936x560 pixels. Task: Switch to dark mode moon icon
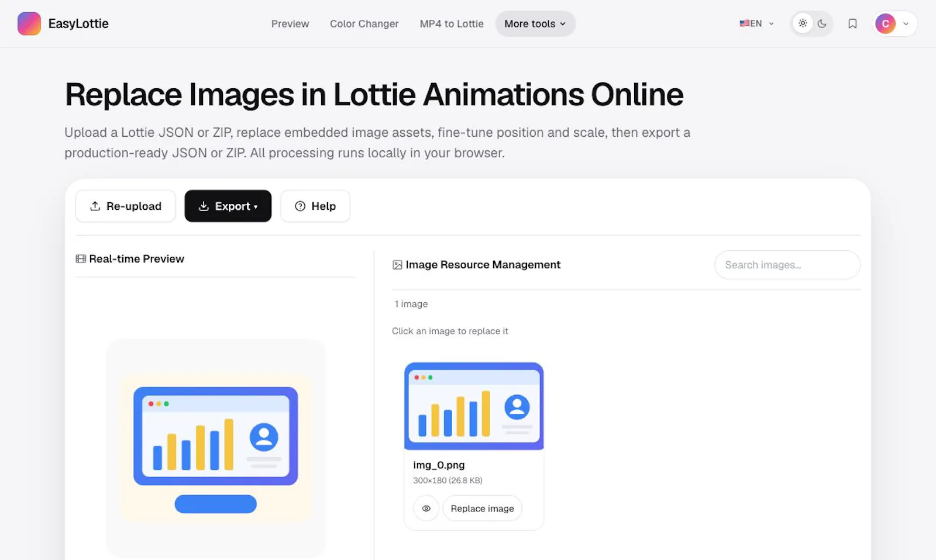click(822, 24)
